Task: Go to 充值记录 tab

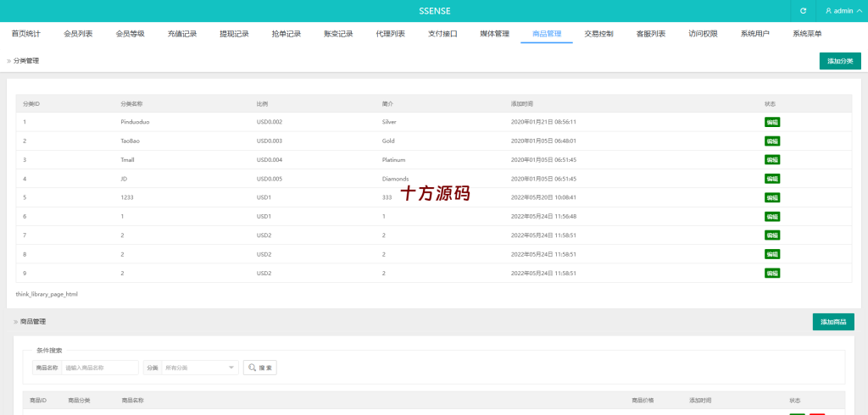Action: coord(182,34)
